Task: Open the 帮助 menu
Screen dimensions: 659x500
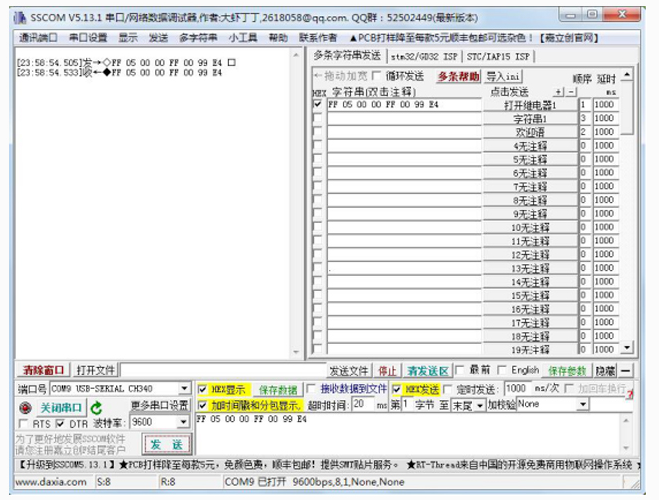Action: click(278, 38)
